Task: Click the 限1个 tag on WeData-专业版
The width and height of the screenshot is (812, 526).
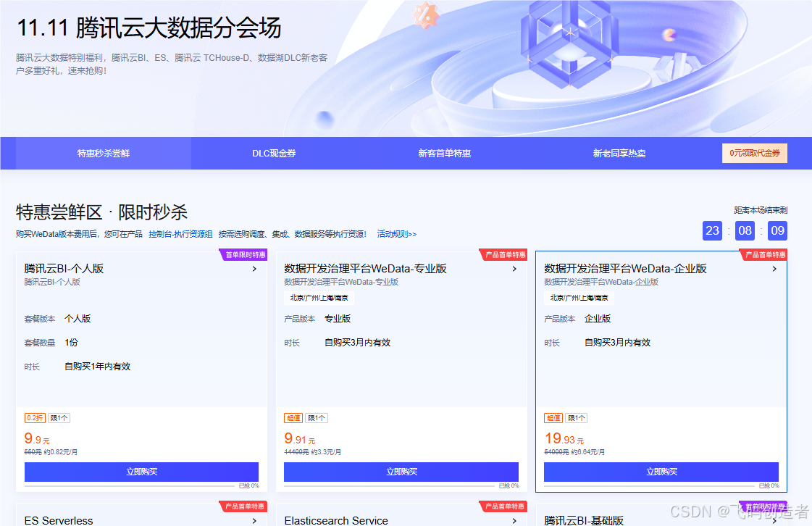Action: click(x=317, y=418)
